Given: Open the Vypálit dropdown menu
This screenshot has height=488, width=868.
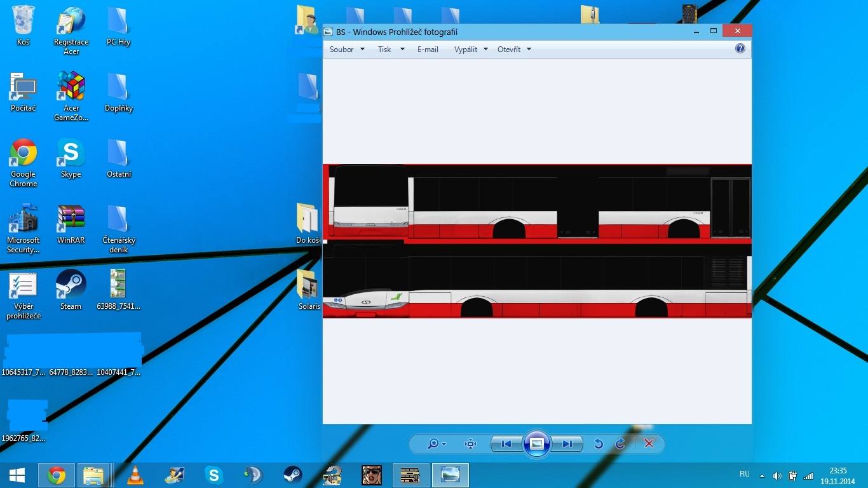Looking at the screenshot, I should pos(470,50).
